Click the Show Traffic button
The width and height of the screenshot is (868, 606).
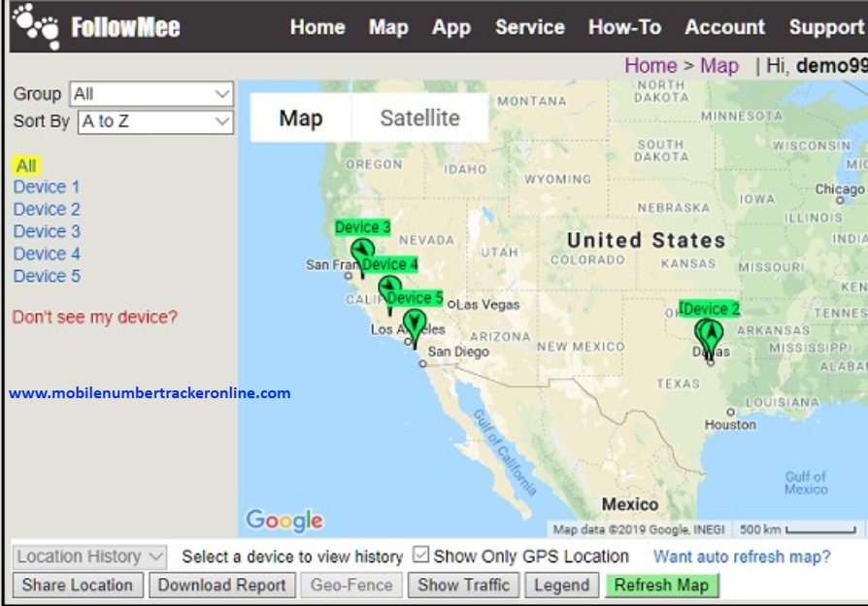[x=463, y=585]
